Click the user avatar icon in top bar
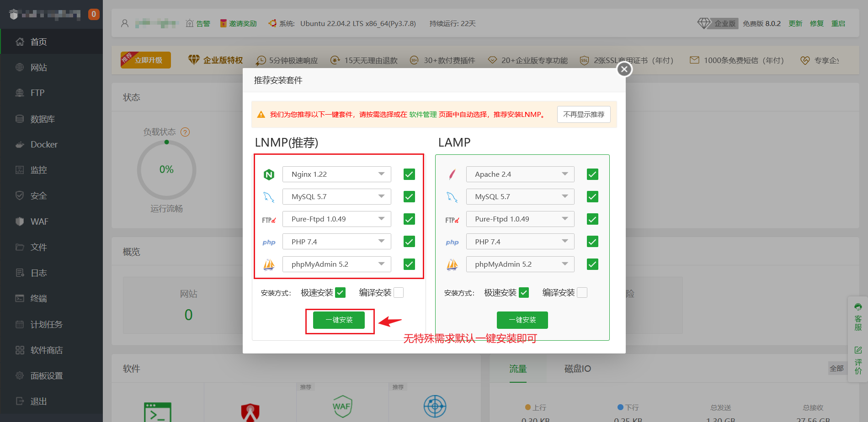Screen dimensions: 868x422 tap(125, 23)
